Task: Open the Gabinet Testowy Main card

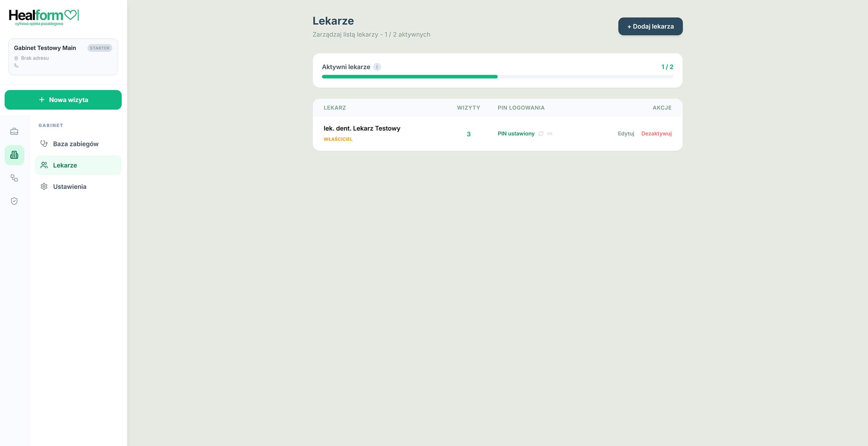Action: pos(63,57)
